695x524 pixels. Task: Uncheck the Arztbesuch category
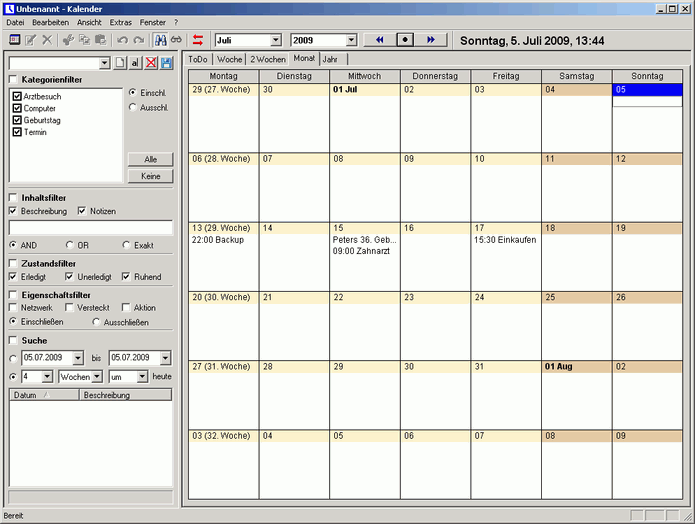coord(17,96)
